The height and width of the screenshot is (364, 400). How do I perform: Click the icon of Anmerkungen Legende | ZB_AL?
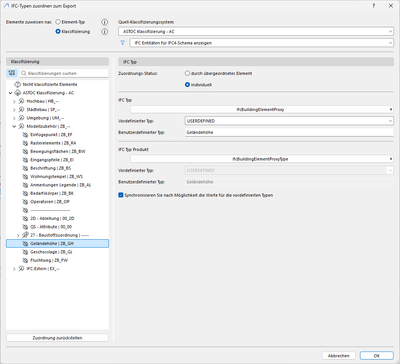coord(25,185)
